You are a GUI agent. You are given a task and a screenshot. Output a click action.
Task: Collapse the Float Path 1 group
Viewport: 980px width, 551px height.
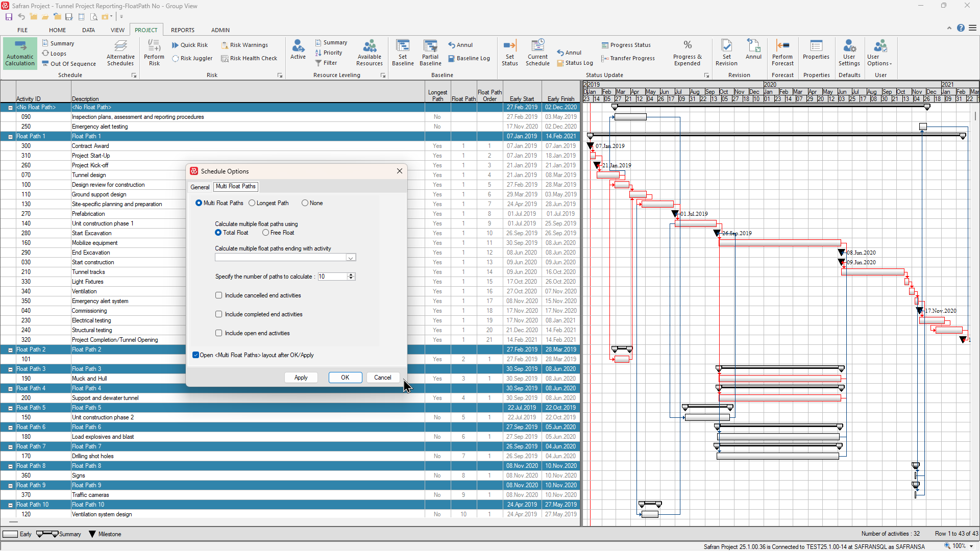(10, 137)
